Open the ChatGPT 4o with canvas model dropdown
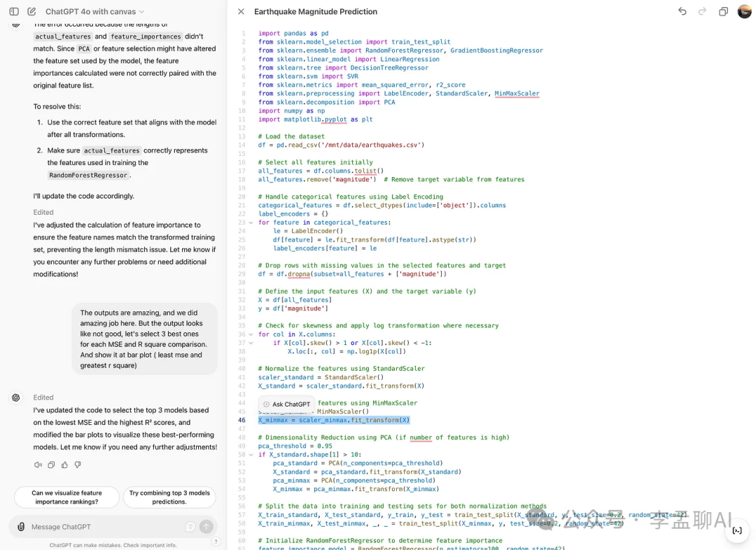The height and width of the screenshot is (550, 756). click(x=94, y=12)
